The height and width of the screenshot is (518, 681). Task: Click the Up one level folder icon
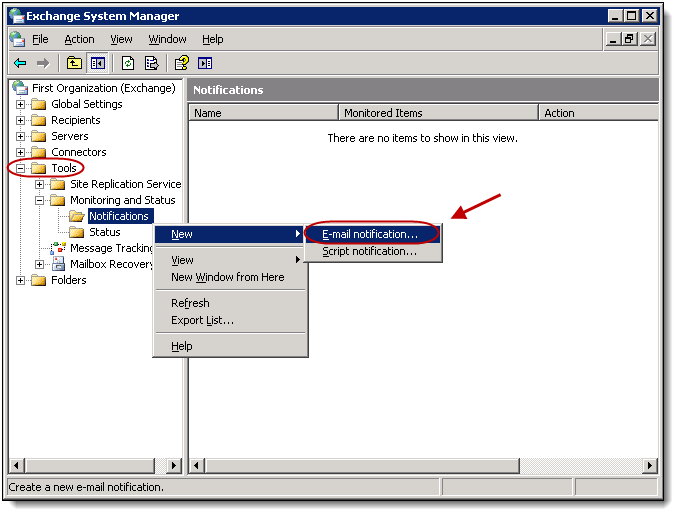pos(74,63)
